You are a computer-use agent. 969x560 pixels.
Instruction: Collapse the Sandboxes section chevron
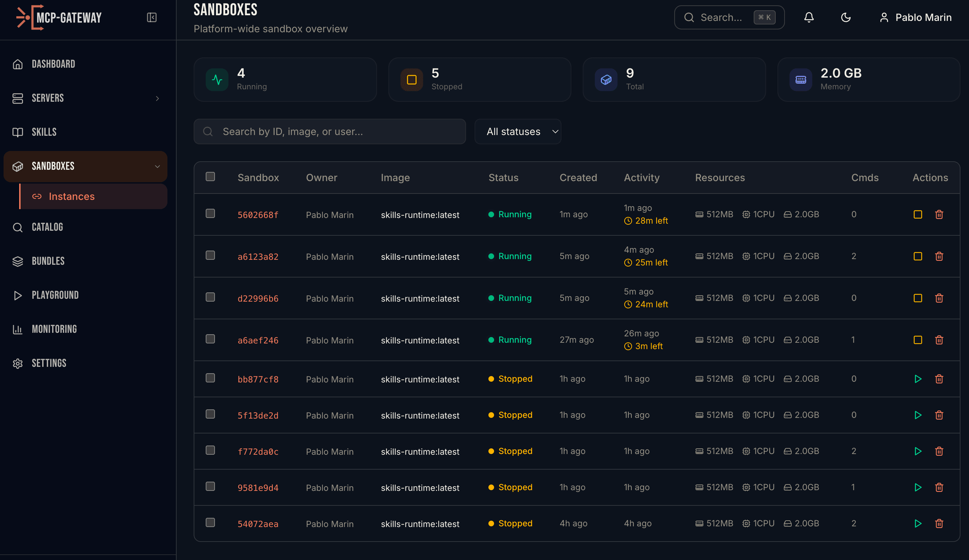[157, 166]
